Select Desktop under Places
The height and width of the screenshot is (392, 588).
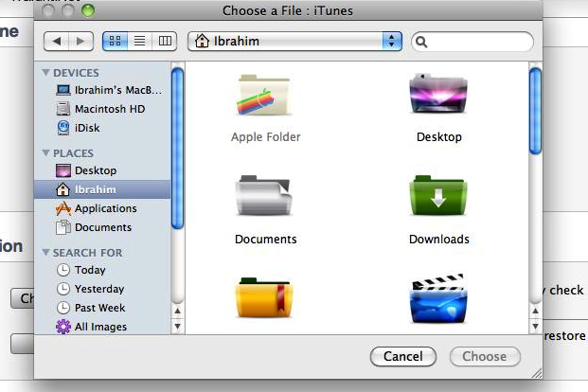[x=102, y=170]
